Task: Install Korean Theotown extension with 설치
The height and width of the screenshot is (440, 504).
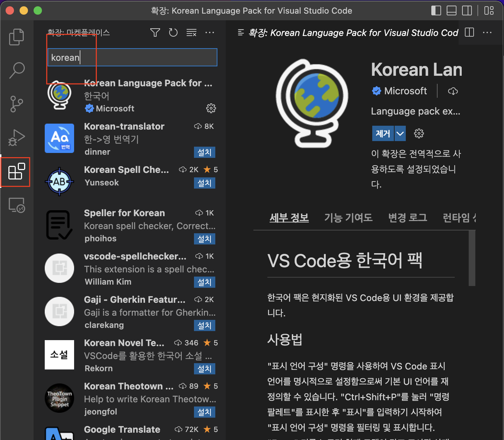Action: (x=204, y=412)
